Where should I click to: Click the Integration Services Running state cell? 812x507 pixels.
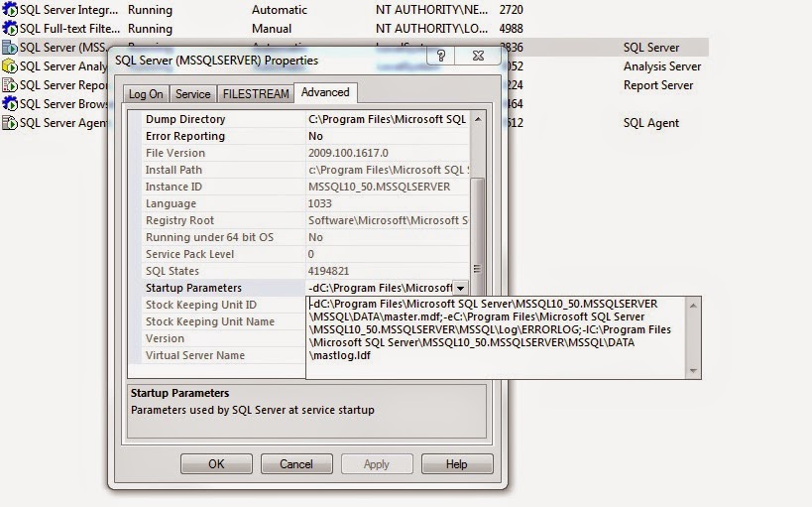(150, 9)
